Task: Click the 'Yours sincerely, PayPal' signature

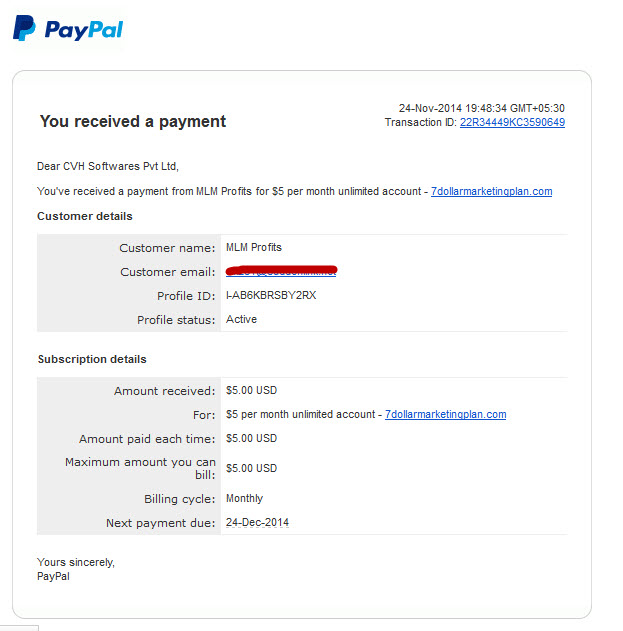Action: pos(76,569)
